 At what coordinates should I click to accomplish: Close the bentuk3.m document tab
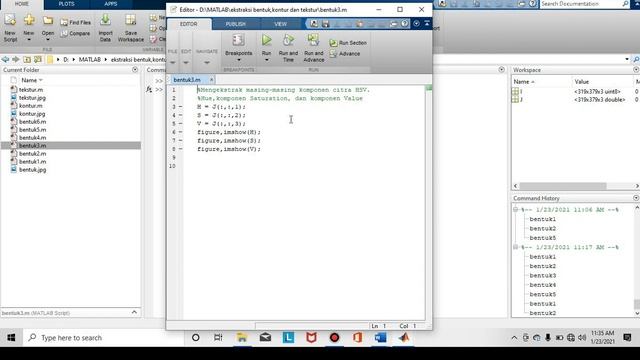point(211,80)
